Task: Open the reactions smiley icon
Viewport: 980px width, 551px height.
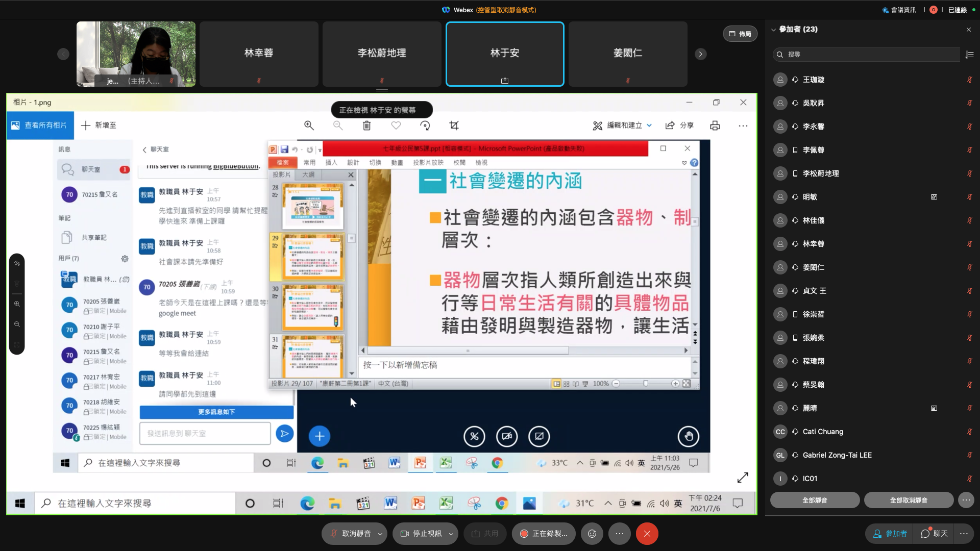Action: click(x=592, y=534)
